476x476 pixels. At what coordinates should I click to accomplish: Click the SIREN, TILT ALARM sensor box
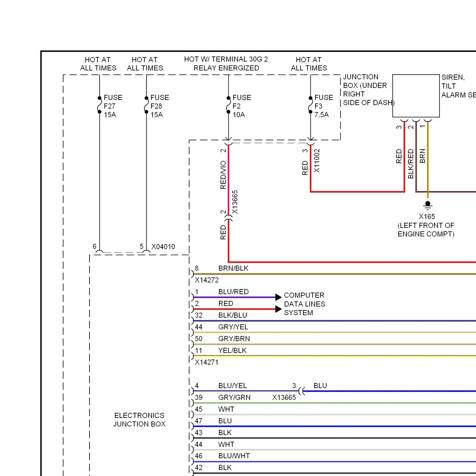[x=416, y=96]
